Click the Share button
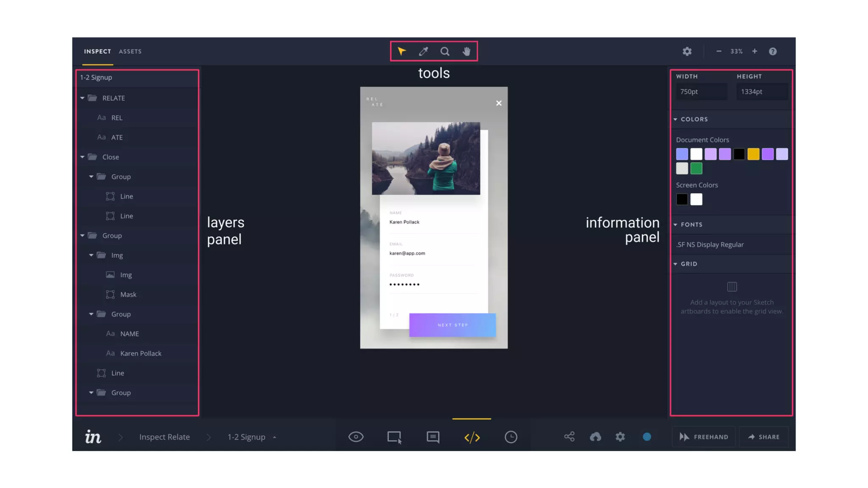The image size is (868, 488). click(x=764, y=437)
